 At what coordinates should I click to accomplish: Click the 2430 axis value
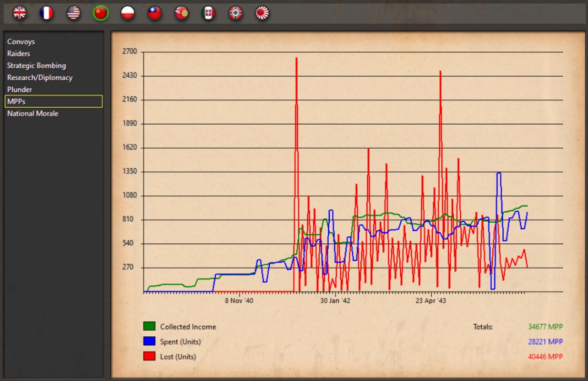(x=130, y=75)
